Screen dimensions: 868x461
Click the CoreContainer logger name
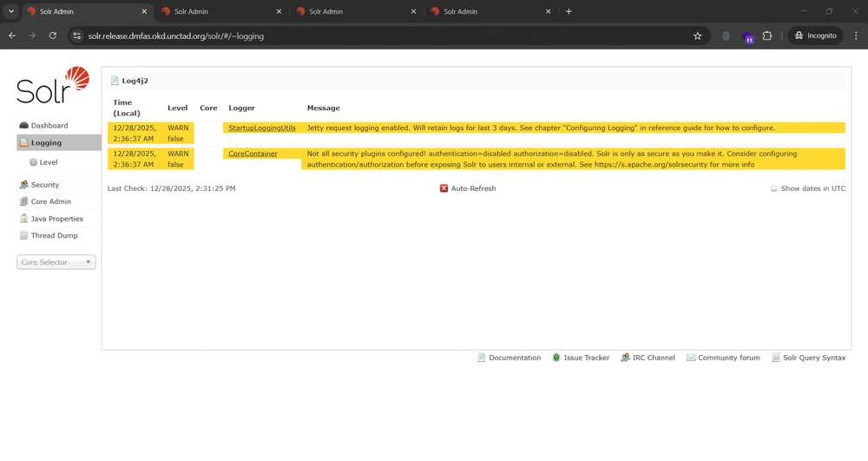tap(253, 154)
